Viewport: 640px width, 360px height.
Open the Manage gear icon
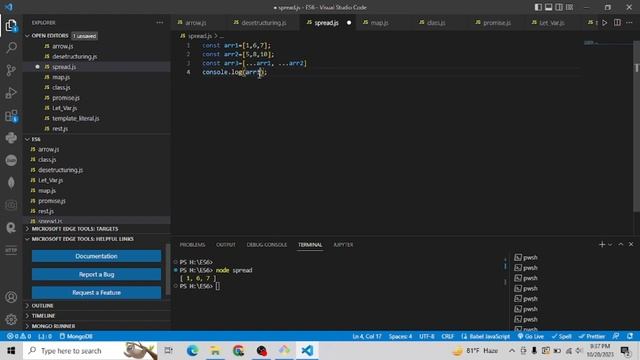[11, 319]
